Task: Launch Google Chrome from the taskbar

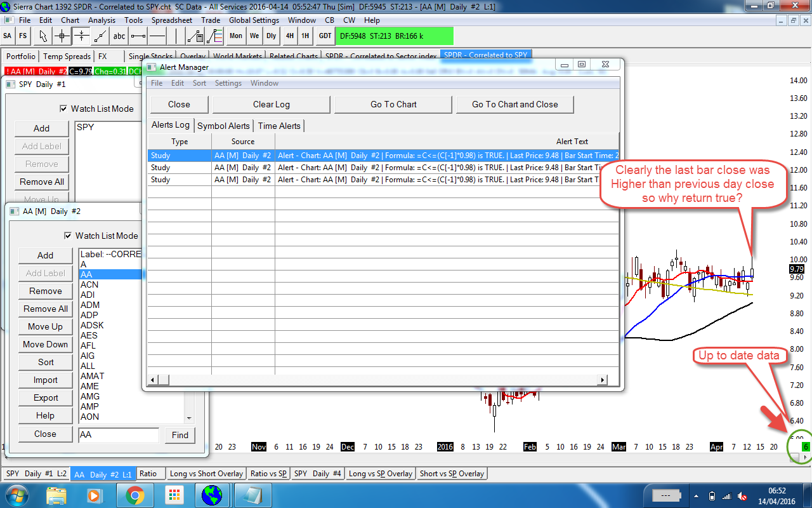Action: (x=134, y=495)
